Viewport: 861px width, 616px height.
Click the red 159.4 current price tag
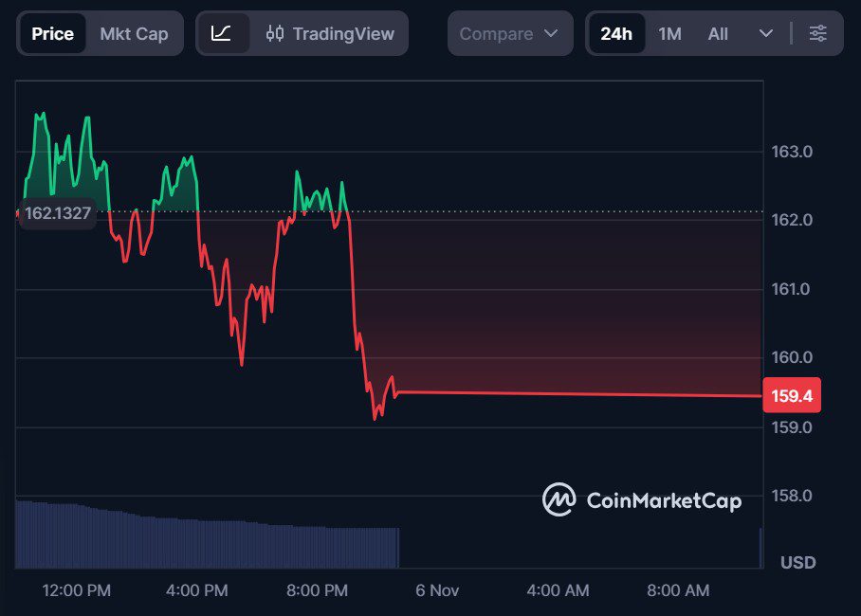click(791, 396)
